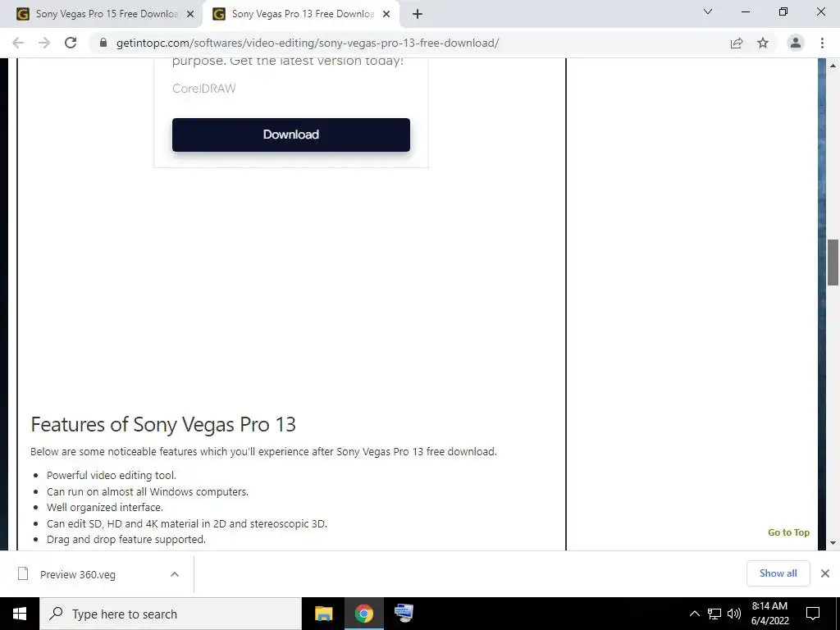Open the taskbar clock and date
Screen dimensions: 840x630
tap(769, 614)
